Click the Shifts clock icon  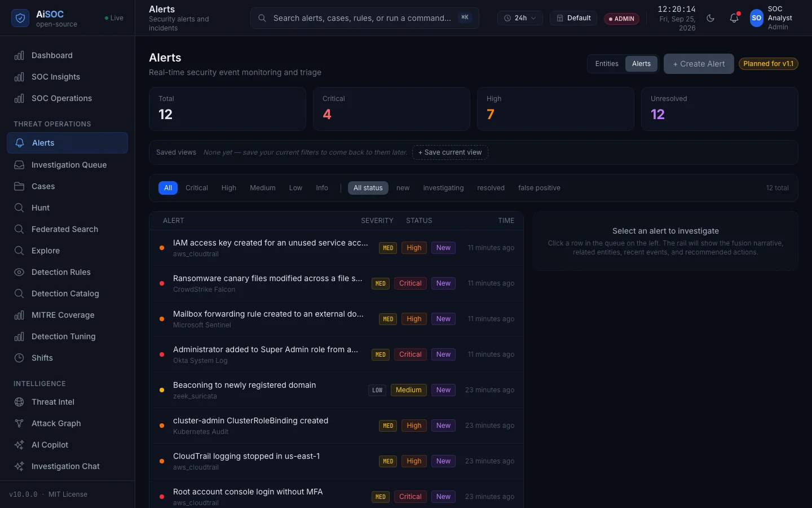[x=19, y=358]
